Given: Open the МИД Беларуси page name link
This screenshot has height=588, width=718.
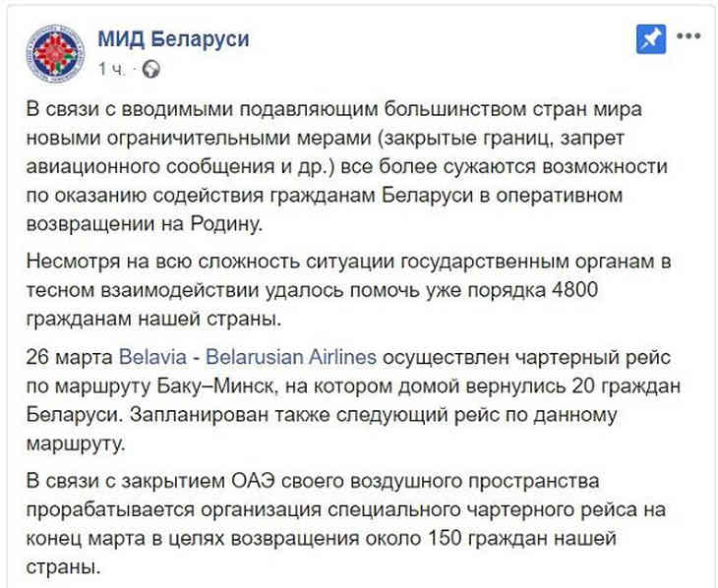Looking at the screenshot, I should click(173, 39).
